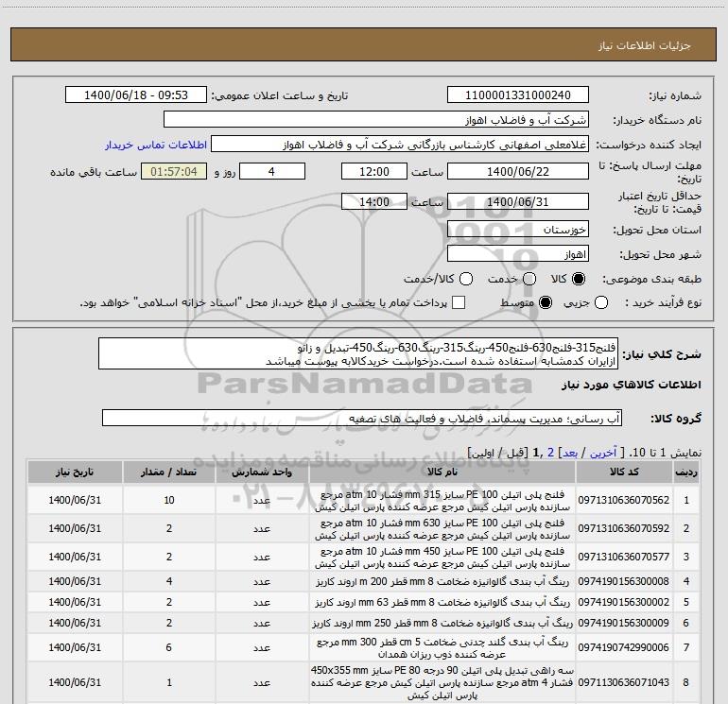Click row 8 item name سه راهی تبدیل
The height and width of the screenshot is (704, 728).
(x=442, y=682)
